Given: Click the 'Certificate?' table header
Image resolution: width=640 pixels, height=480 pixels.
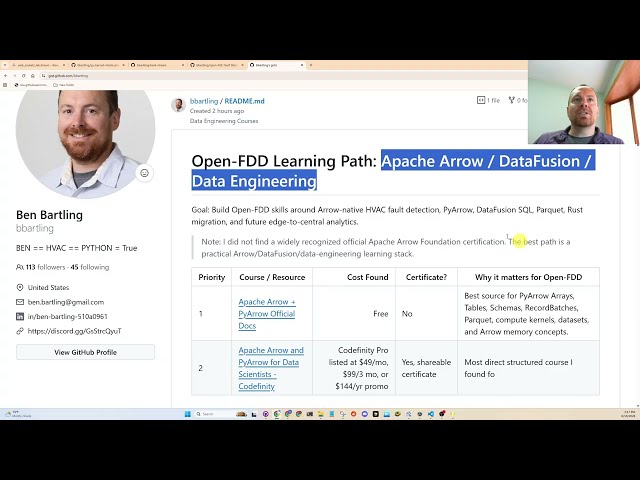Looking at the screenshot, I should tap(426, 277).
